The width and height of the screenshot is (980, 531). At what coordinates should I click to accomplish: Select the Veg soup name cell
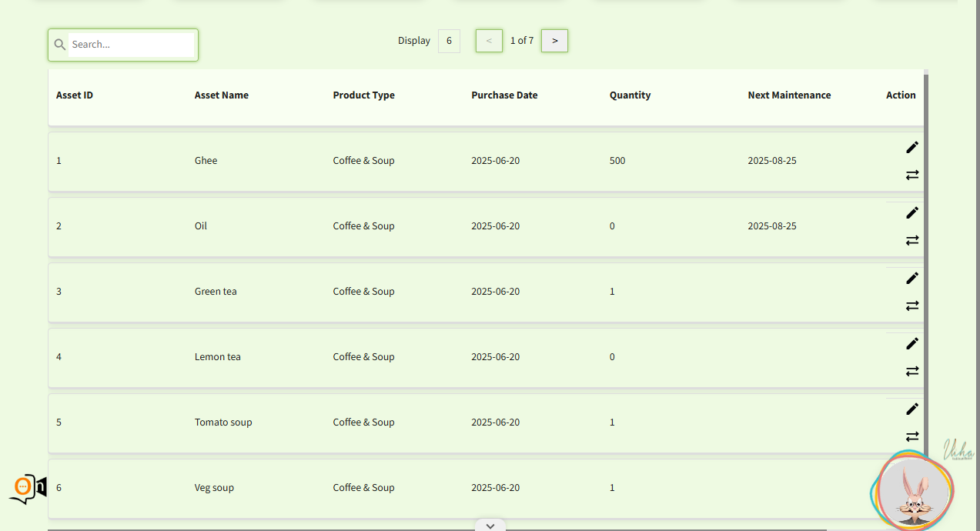(214, 488)
